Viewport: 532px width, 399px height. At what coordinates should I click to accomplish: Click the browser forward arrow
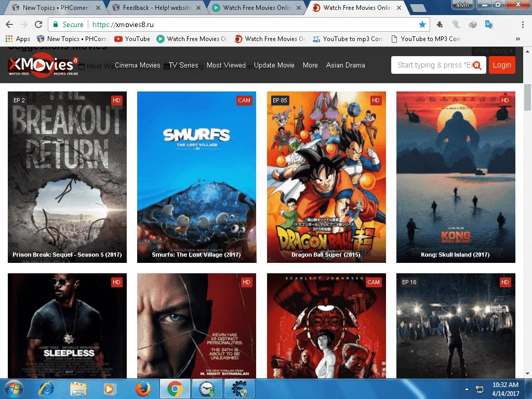(24, 24)
